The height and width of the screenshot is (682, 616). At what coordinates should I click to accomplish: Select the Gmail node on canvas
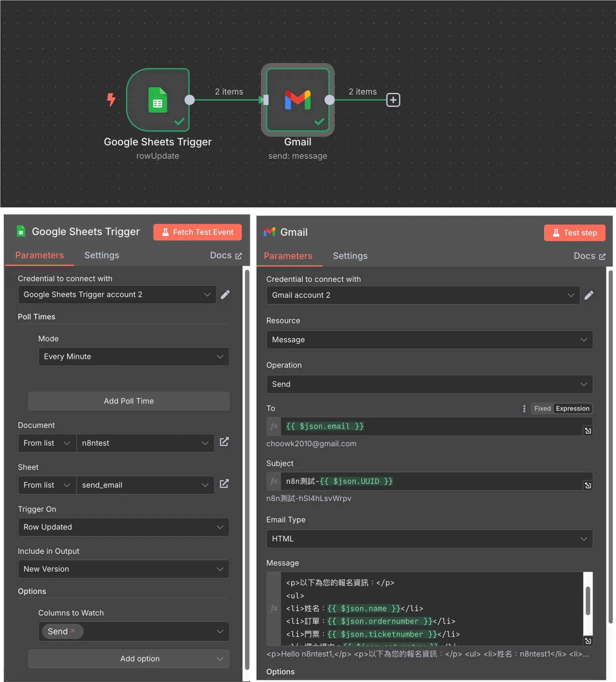pyautogui.click(x=298, y=100)
